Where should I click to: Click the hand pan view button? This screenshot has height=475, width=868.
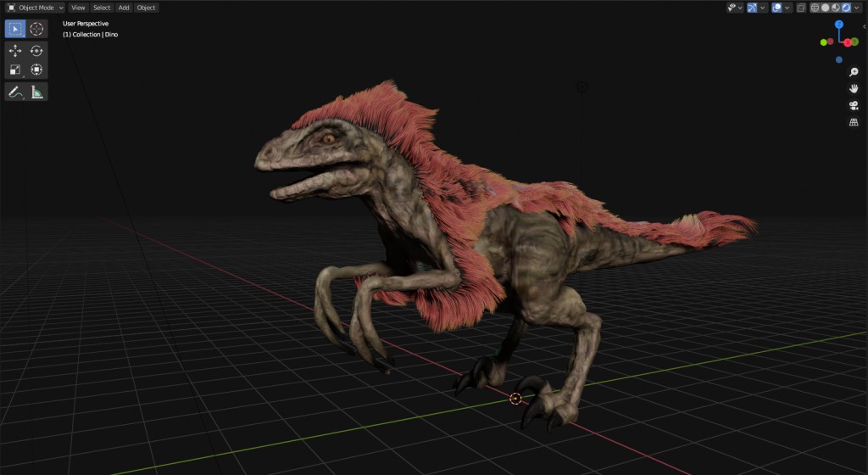(x=854, y=88)
